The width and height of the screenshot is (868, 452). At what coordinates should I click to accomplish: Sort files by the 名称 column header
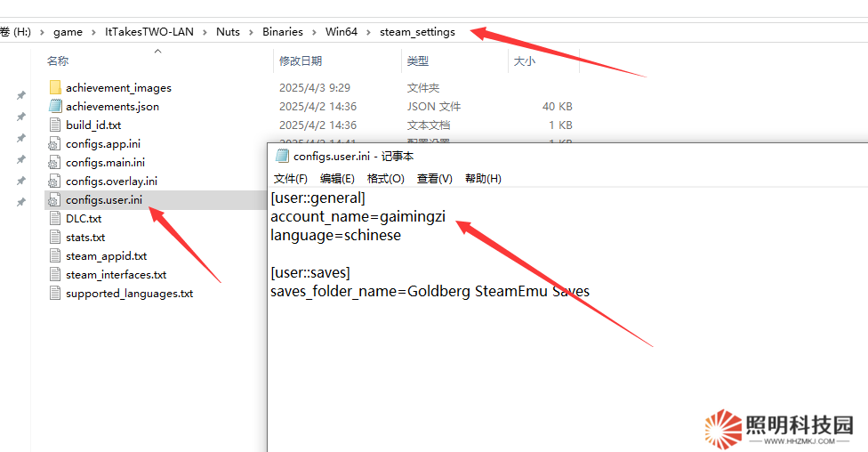point(58,61)
